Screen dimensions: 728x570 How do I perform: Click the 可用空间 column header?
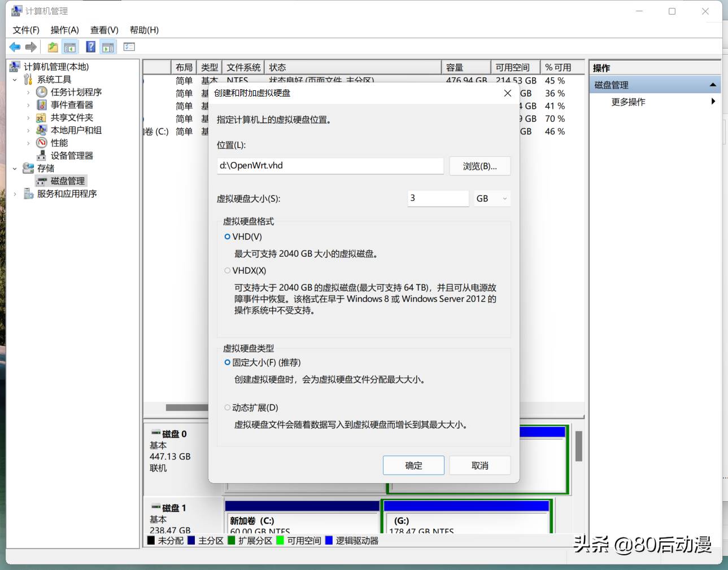pos(515,67)
